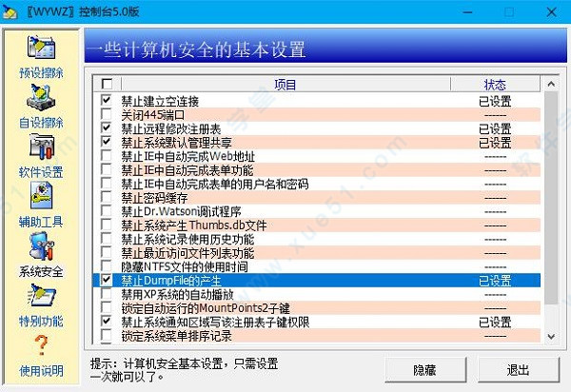
Task: Click the 项目 column header
Action: click(285, 85)
